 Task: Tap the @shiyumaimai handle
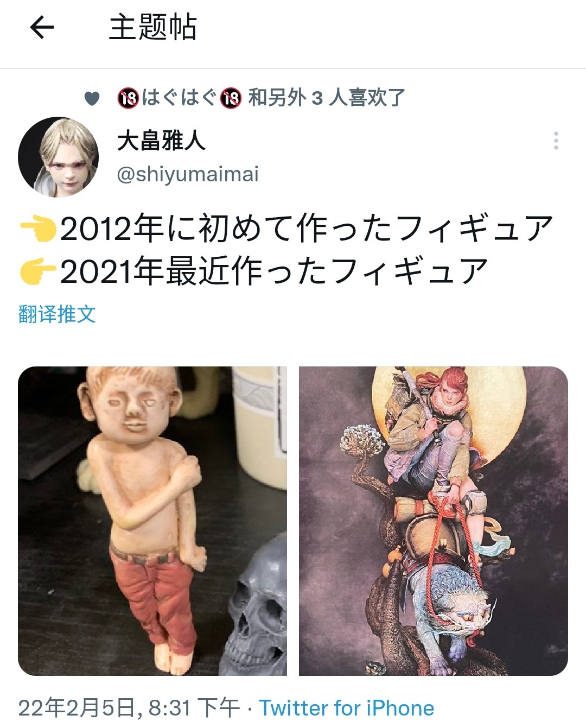pyautogui.click(x=188, y=174)
